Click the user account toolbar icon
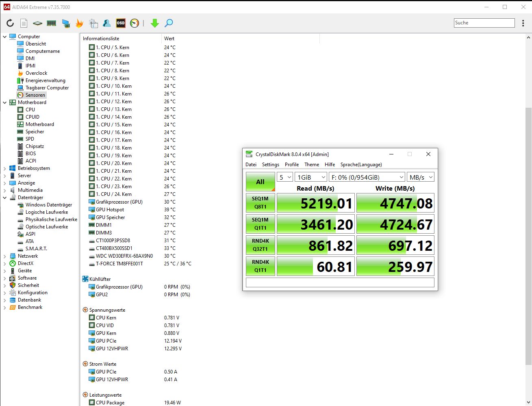This screenshot has height=406, width=532. 107,23
